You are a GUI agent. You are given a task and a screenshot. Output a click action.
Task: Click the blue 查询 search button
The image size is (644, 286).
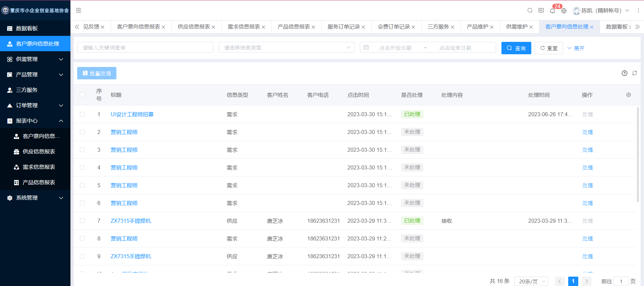[x=516, y=48]
